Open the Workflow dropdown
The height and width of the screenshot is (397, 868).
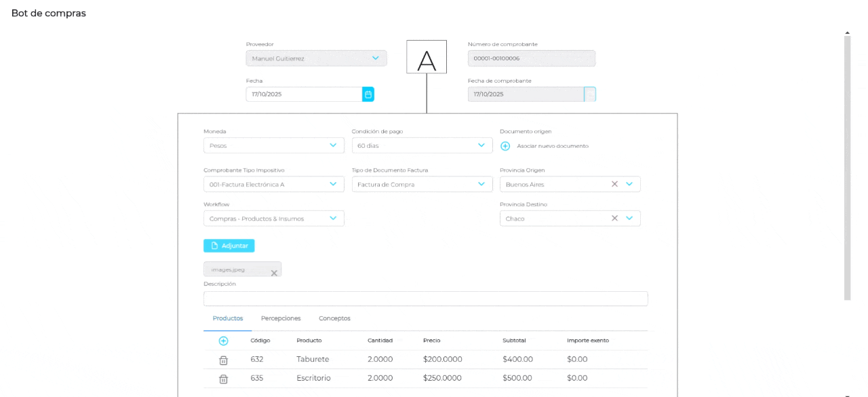[x=332, y=218]
